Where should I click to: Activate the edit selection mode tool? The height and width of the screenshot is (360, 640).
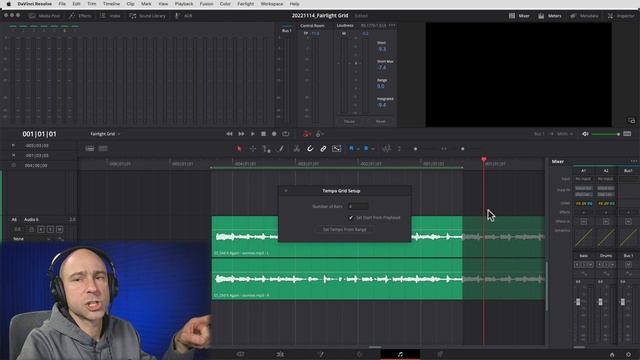(x=266, y=149)
